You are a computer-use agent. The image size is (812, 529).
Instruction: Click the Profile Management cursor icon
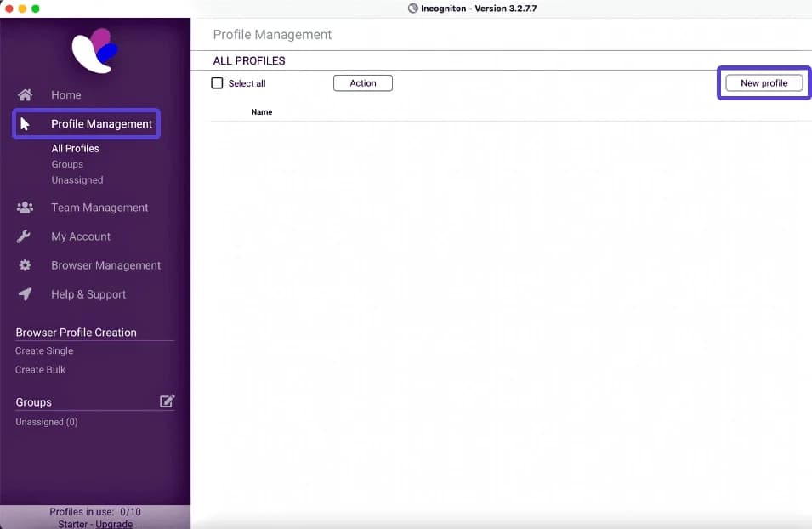coord(26,124)
